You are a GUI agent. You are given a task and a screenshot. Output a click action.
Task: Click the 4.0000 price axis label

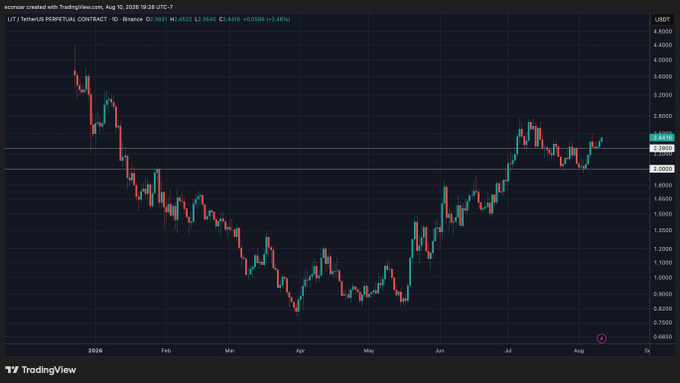click(x=662, y=60)
